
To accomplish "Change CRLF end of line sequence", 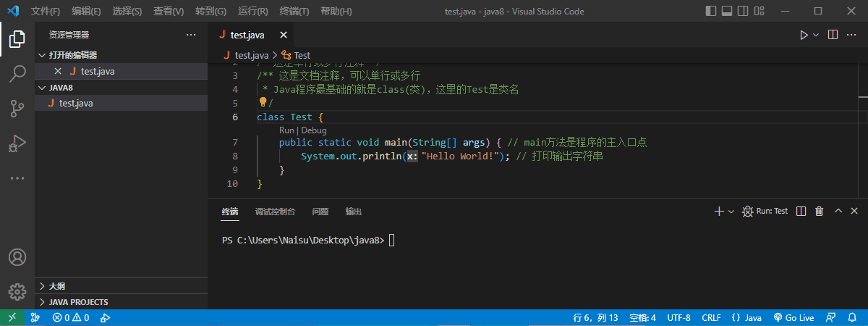I will [x=711, y=317].
